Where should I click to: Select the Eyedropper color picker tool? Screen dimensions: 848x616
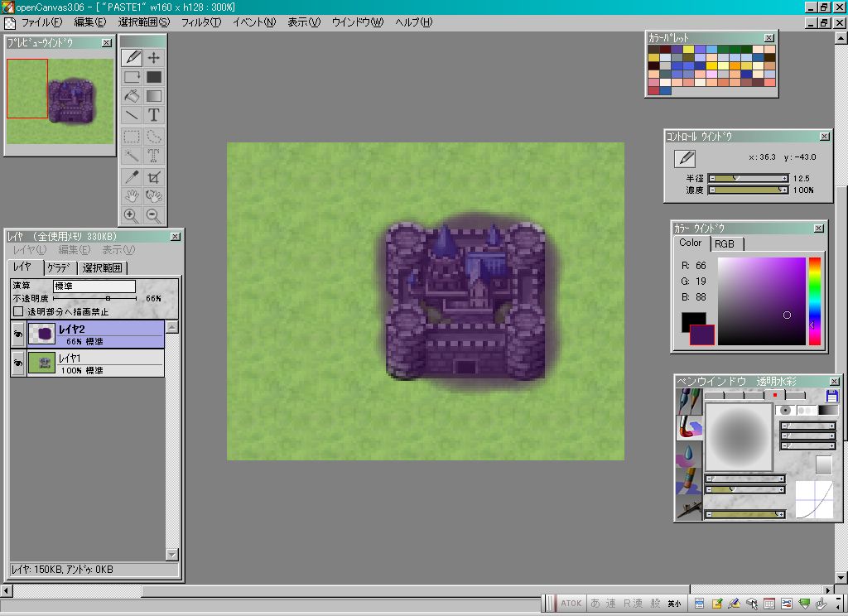[132, 177]
